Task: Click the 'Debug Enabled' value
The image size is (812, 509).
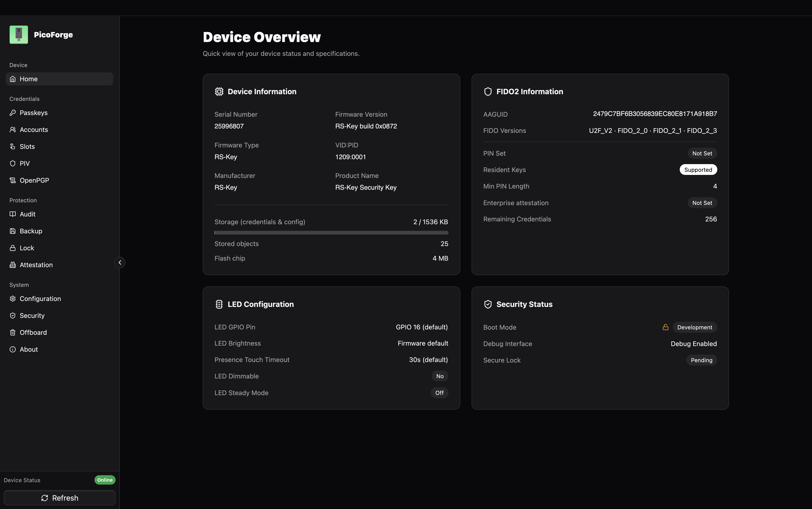Action: (x=694, y=344)
